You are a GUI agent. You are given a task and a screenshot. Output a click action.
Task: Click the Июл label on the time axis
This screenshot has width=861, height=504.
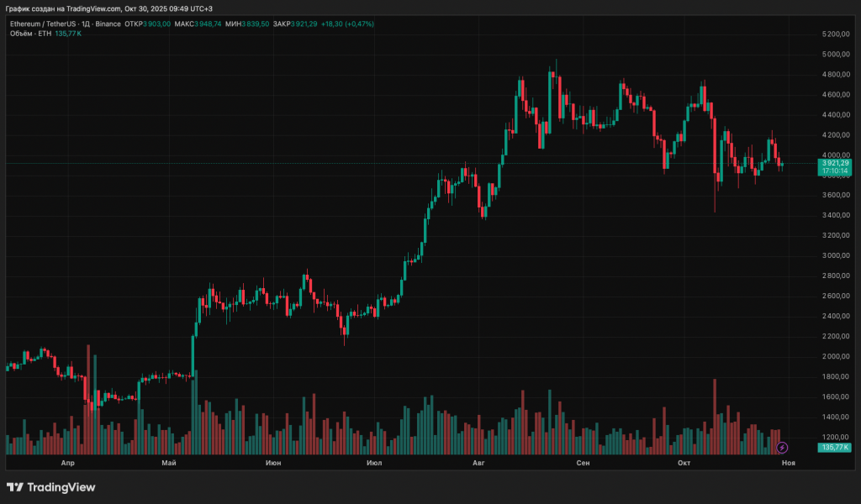375,463
